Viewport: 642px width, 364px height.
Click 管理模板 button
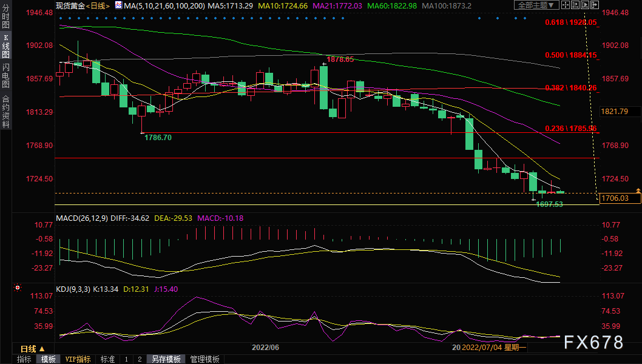click(204, 359)
